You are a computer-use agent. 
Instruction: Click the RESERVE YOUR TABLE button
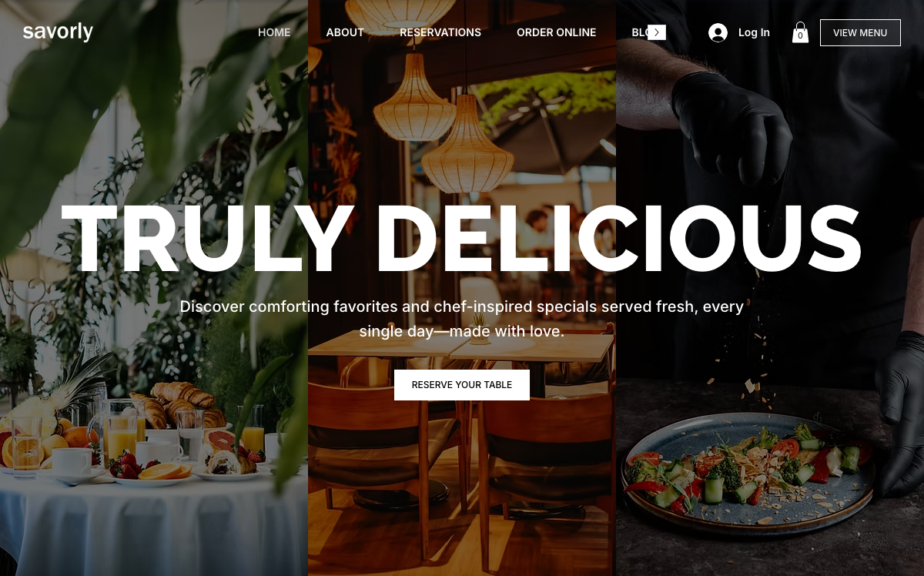462,385
